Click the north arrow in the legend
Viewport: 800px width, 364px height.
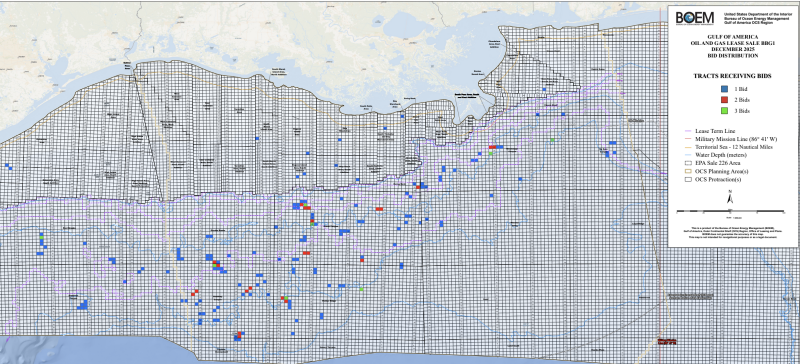click(x=730, y=198)
